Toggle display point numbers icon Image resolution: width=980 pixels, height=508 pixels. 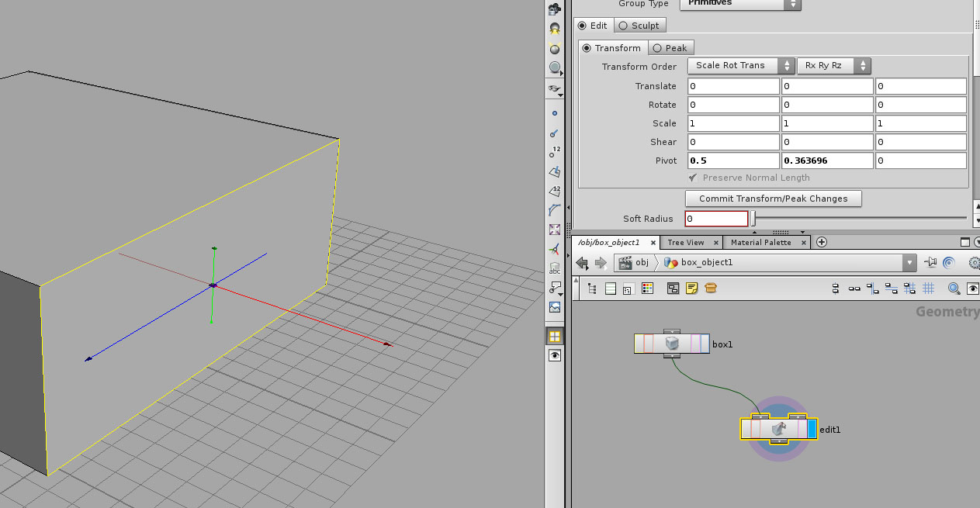click(x=554, y=152)
